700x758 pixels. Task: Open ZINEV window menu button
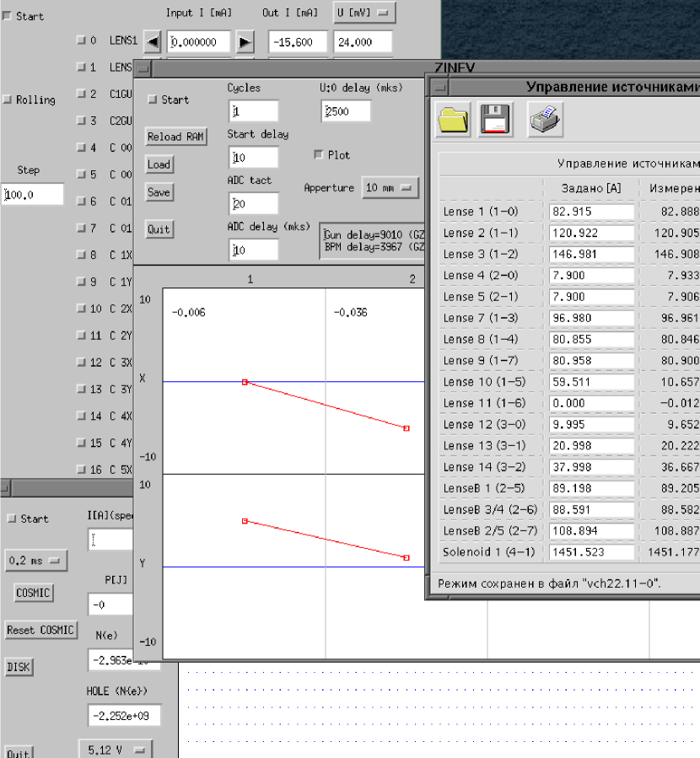(143, 67)
